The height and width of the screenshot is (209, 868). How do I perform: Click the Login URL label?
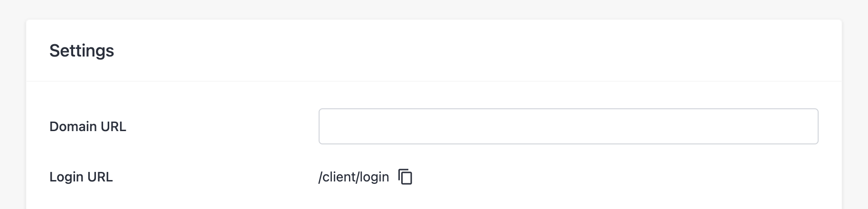click(81, 177)
